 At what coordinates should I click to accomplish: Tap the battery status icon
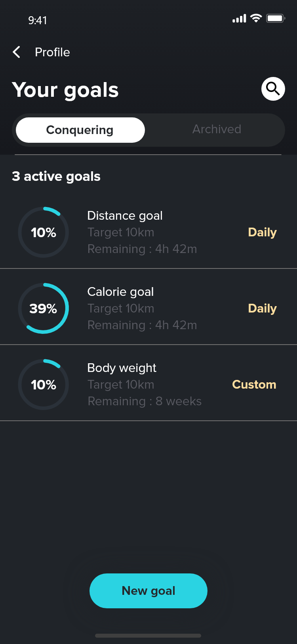(x=275, y=18)
